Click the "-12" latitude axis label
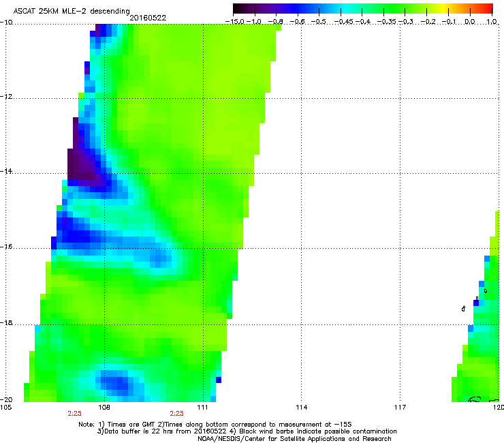The image size is (504, 443). [6, 97]
